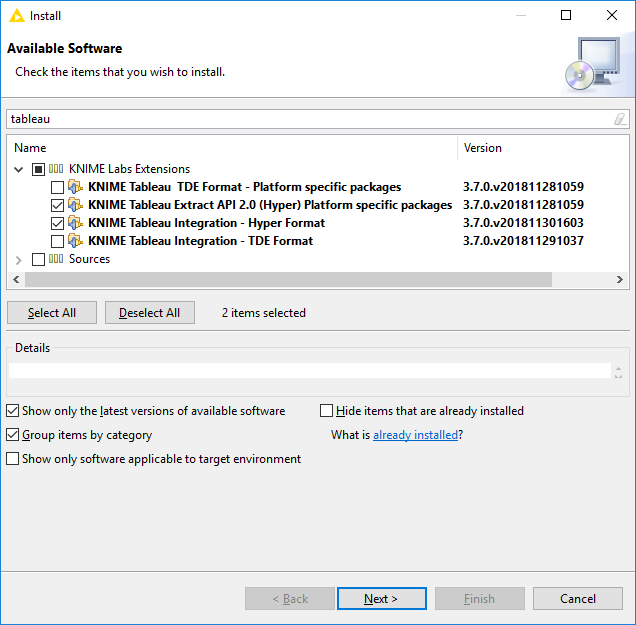Viewport: 636px width, 625px height.
Task: Click version 3.7.0.v201811301603 cell
Action: pyautogui.click(x=523, y=223)
